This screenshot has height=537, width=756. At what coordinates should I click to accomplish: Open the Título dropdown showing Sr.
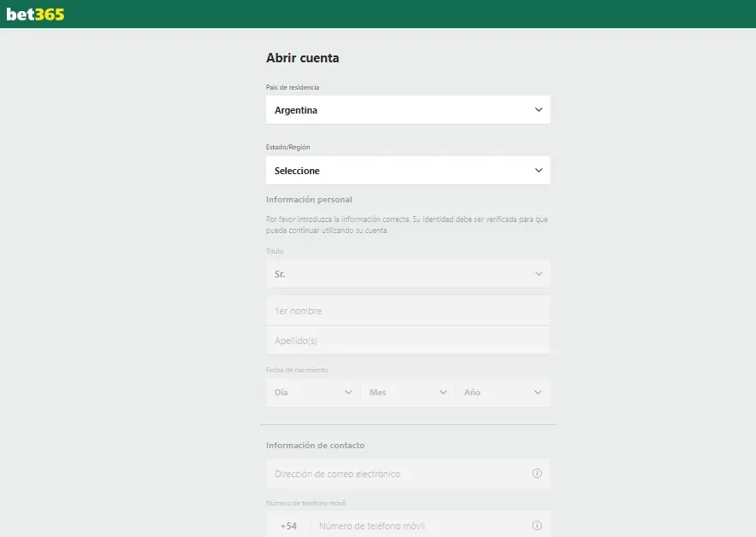coord(408,273)
